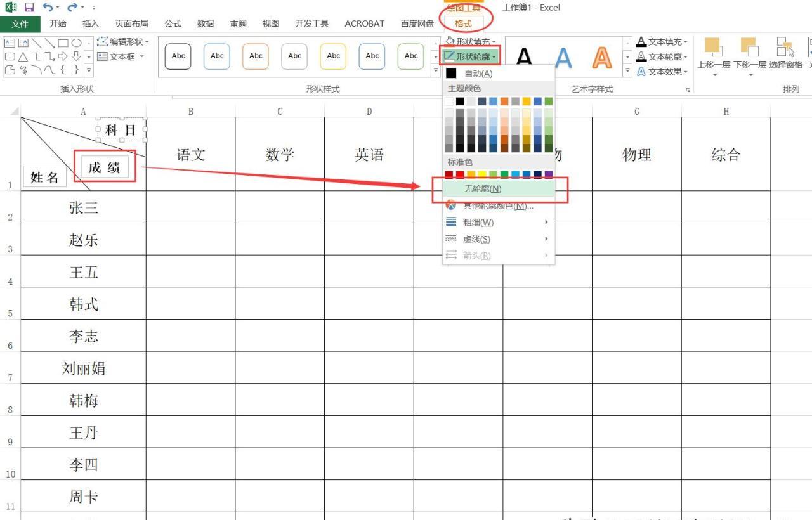The width and height of the screenshot is (812, 520).
Task: Open the Text Fill dropdown
Action: click(x=662, y=42)
